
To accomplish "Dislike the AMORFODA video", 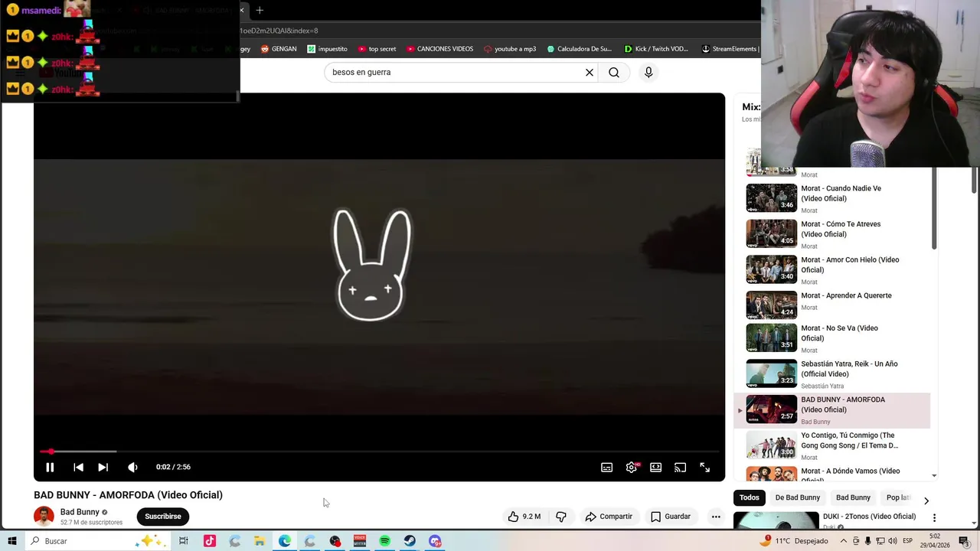I will pyautogui.click(x=561, y=517).
